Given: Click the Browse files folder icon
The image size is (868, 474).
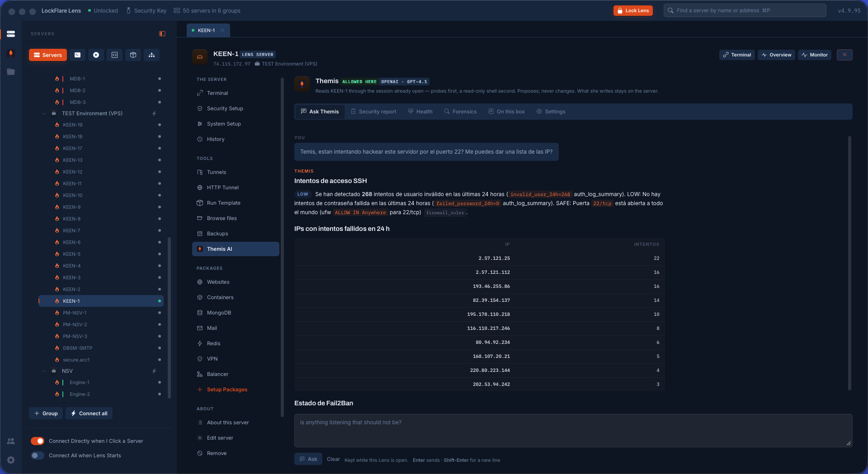Looking at the screenshot, I should coord(200,218).
